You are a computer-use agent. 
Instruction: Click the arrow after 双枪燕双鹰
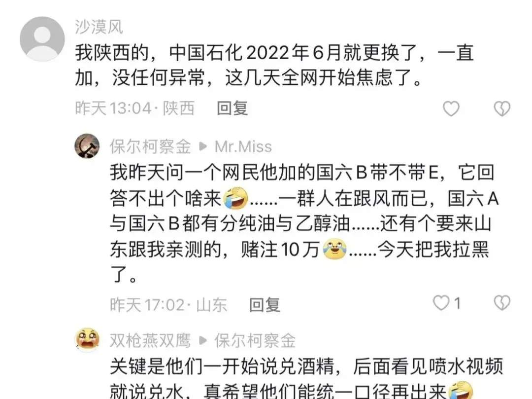[x=203, y=340]
